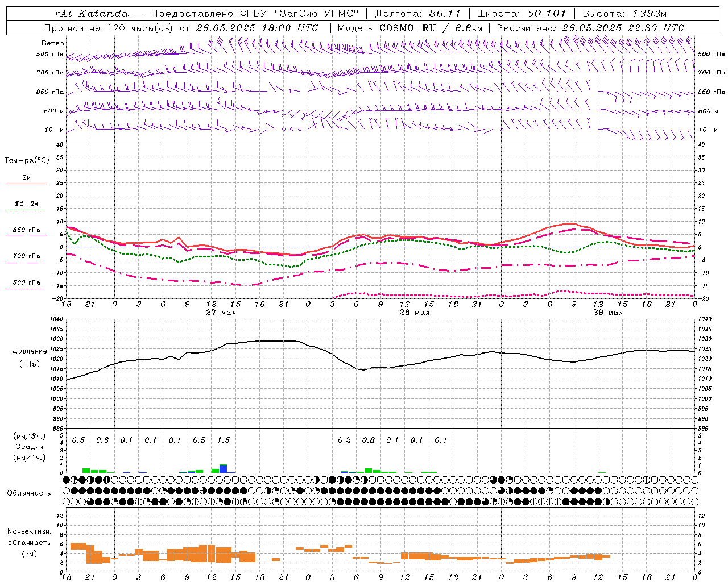Select the Облачность cloudiness label
This screenshot has height=582, width=728.
(x=29, y=493)
